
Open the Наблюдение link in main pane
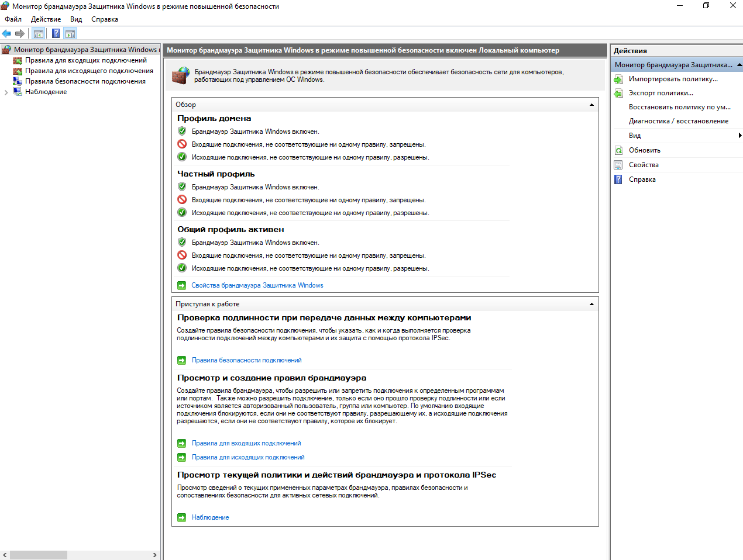point(210,517)
